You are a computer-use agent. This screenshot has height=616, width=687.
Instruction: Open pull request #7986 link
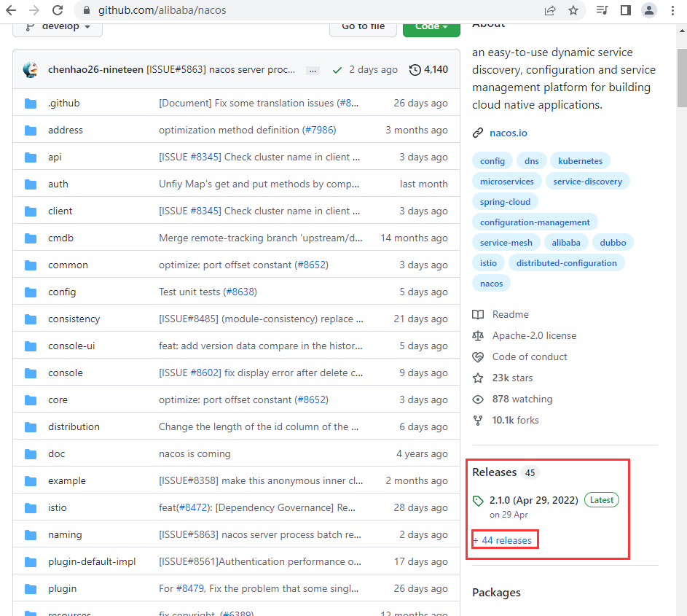coord(318,130)
